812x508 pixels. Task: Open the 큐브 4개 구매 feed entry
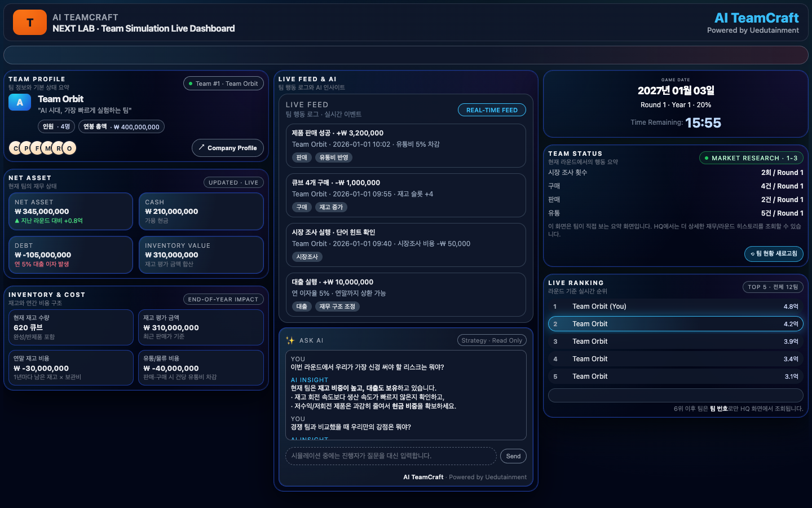[405, 195]
